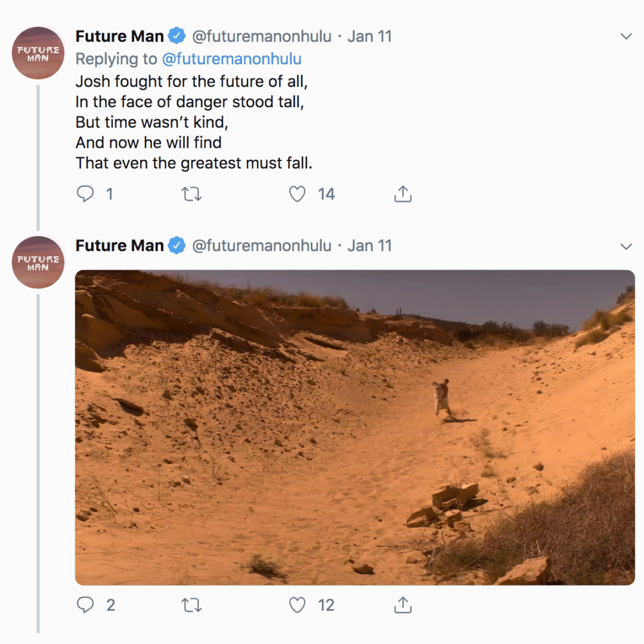Viewport: 644px width, 644px height.
Task: Open the first tweet's options chevron
Action: tap(627, 36)
